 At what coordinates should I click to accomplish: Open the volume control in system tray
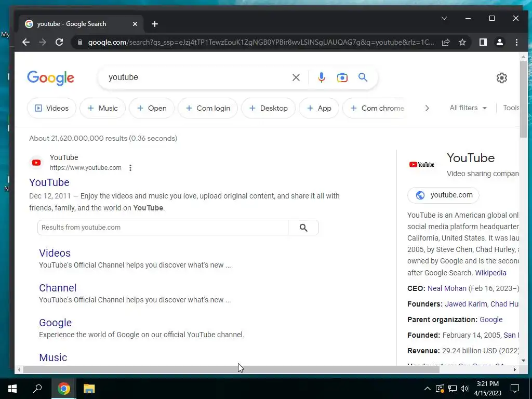464,389
